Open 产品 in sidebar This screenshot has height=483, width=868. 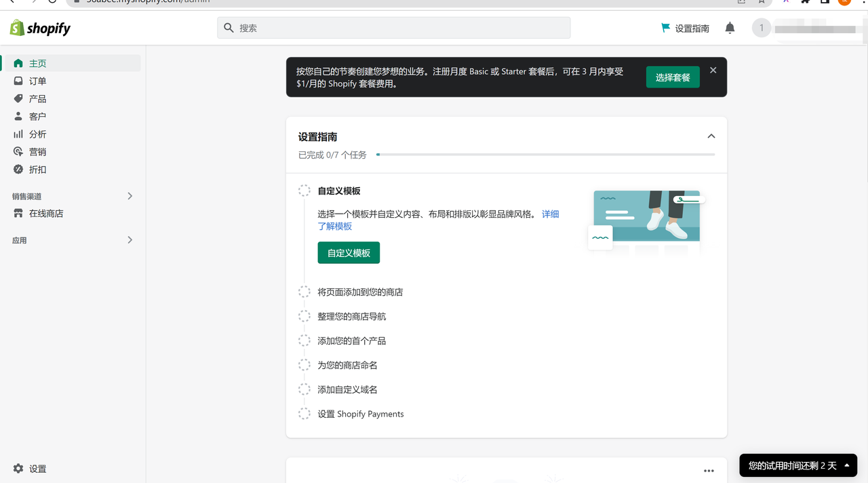click(x=37, y=98)
